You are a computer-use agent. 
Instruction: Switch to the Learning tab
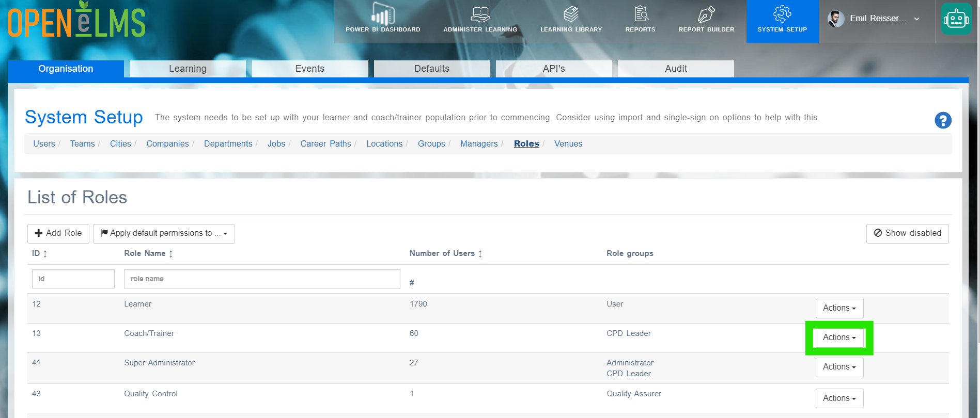[188, 69]
